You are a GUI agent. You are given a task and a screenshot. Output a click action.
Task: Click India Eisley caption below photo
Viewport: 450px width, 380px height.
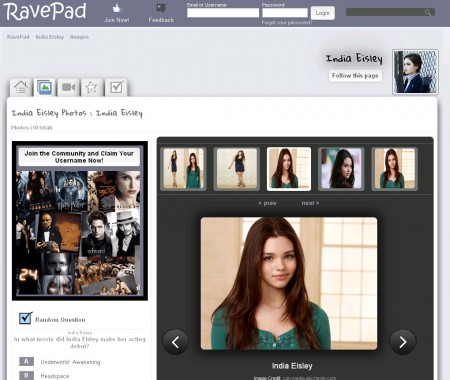point(292,366)
